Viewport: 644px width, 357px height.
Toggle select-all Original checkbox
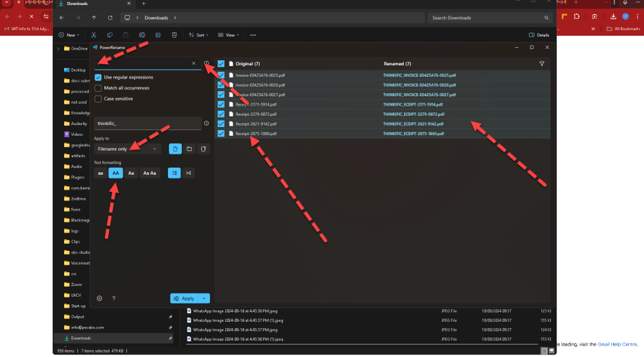pyautogui.click(x=221, y=63)
